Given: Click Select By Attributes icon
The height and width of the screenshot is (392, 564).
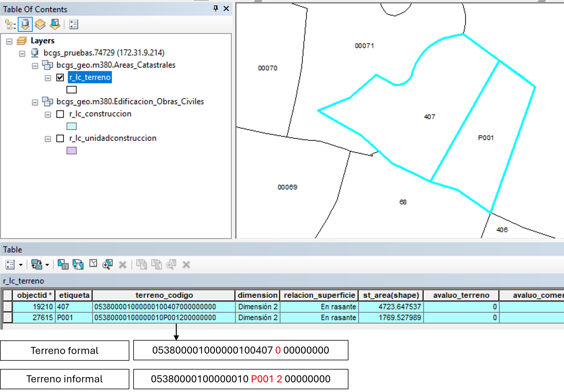Looking at the screenshot, I should [63, 265].
